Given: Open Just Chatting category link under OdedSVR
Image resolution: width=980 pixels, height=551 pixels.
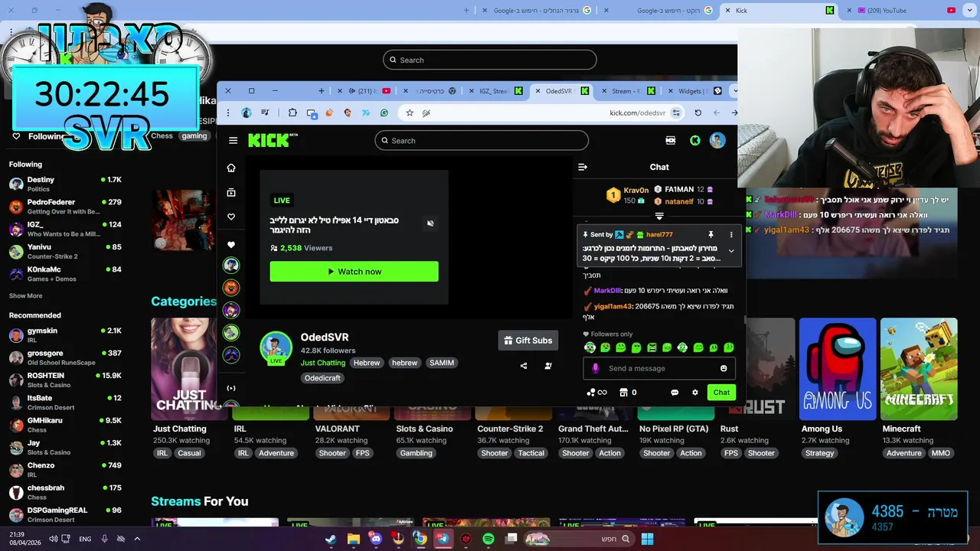Looking at the screenshot, I should pyautogui.click(x=323, y=363).
